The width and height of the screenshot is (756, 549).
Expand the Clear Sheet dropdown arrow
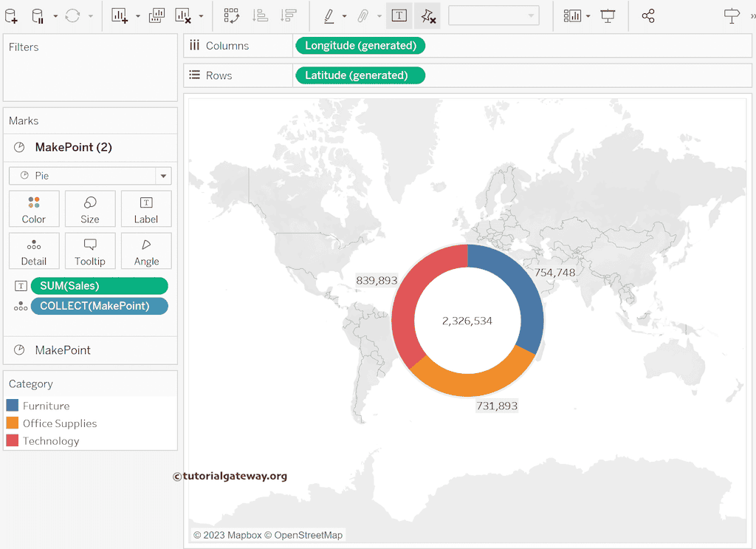[201, 16]
